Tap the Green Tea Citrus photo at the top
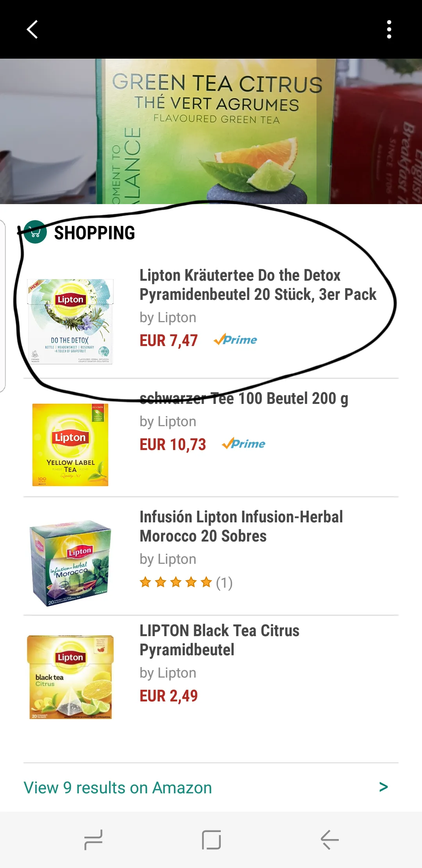Viewport: 422px width, 868px height. pos(211,131)
